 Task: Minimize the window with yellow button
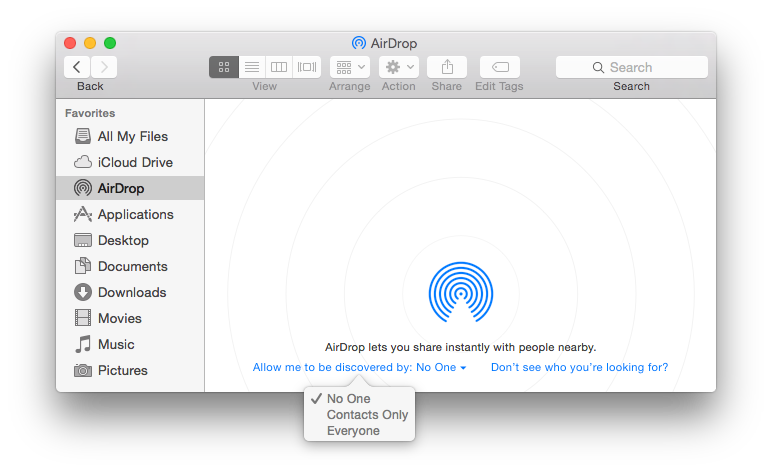(90, 43)
